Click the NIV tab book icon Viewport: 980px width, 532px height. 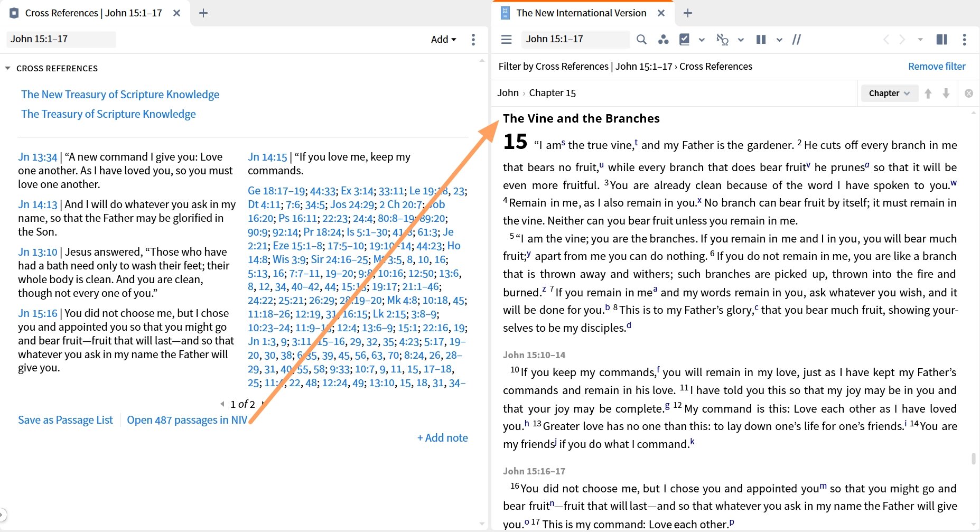(505, 13)
